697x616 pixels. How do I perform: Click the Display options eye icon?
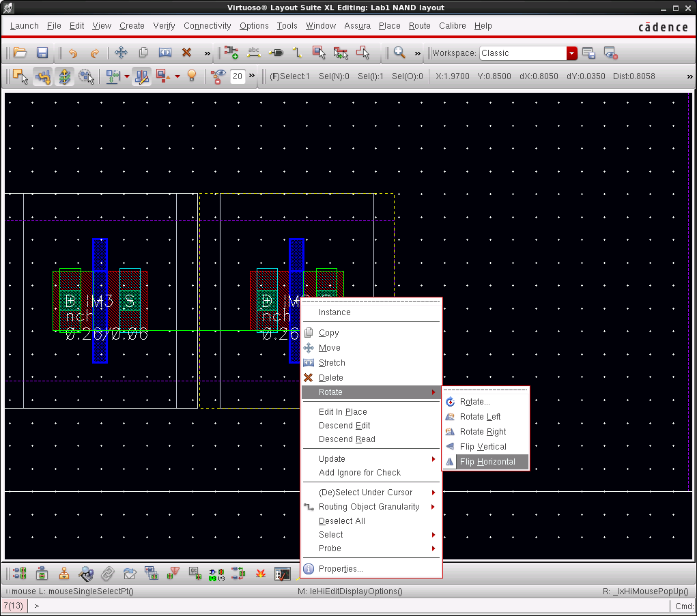pyautogui.click(x=218, y=76)
